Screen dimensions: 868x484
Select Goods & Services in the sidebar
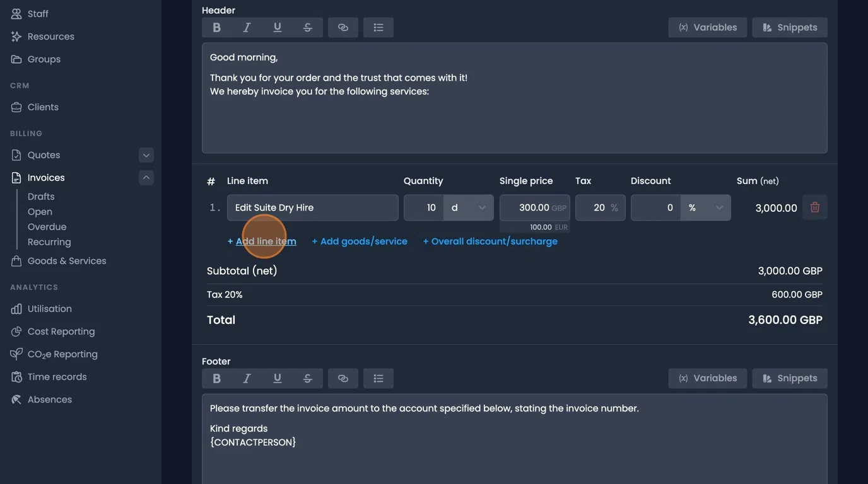(x=67, y=260)
